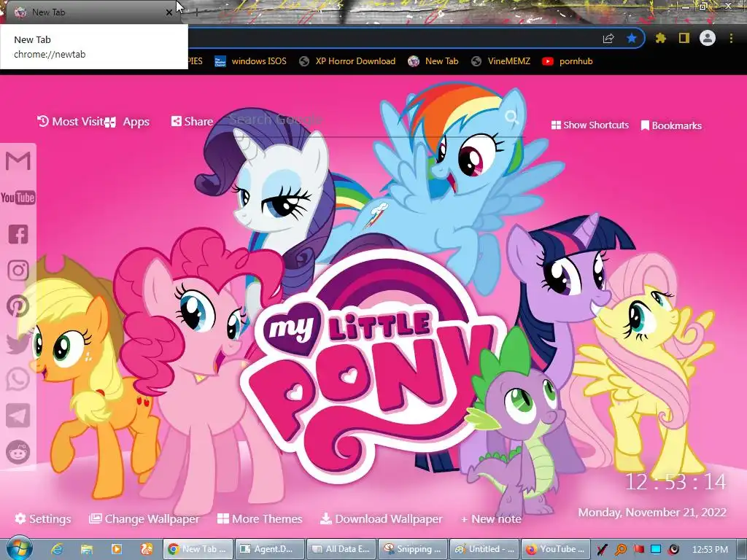Screen dimensions: 747x560
Task: Open the New Tab bookmark
Action: click(433, 61)
